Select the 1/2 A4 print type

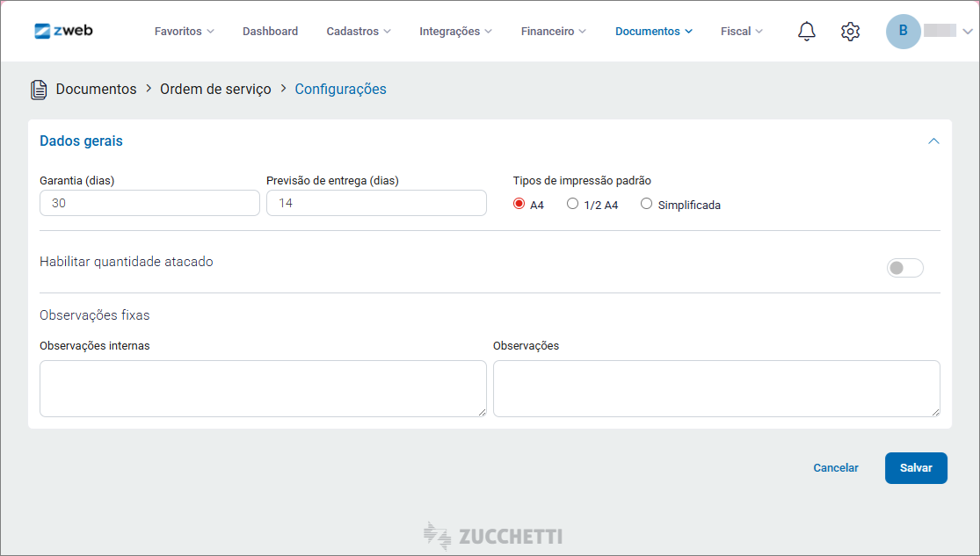pyautogui.click(x=573, y=205)
